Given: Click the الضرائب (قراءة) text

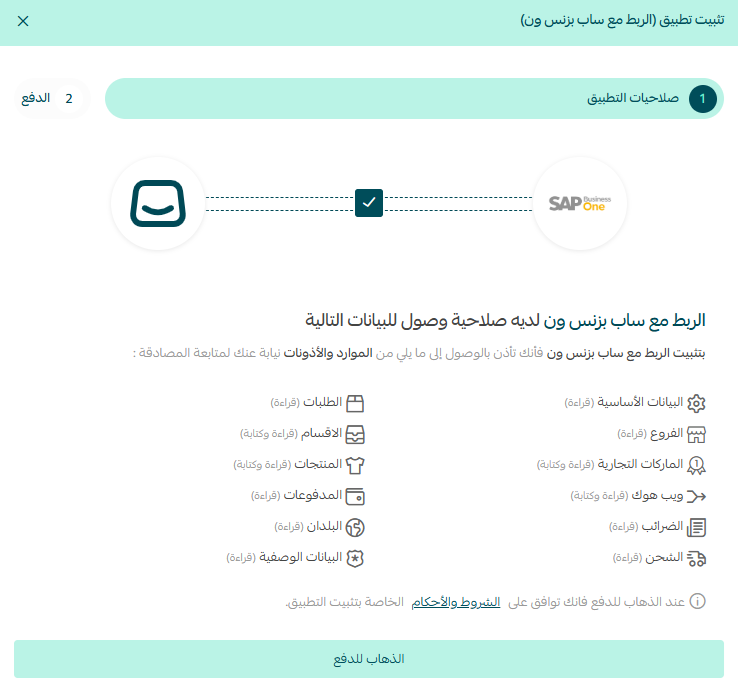Looking at the screenshot, I should point(646,527).
